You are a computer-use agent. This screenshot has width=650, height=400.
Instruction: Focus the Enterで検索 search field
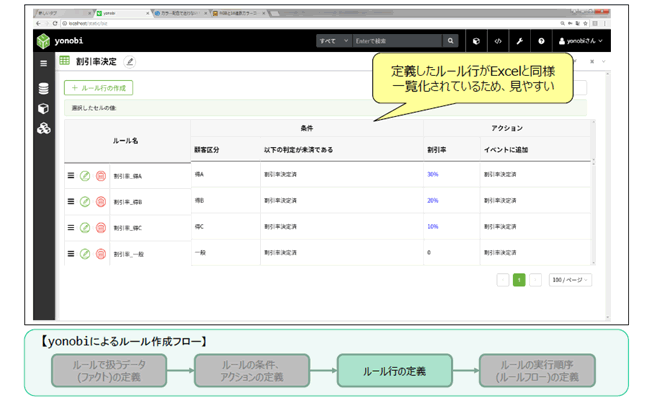[397, 41]
